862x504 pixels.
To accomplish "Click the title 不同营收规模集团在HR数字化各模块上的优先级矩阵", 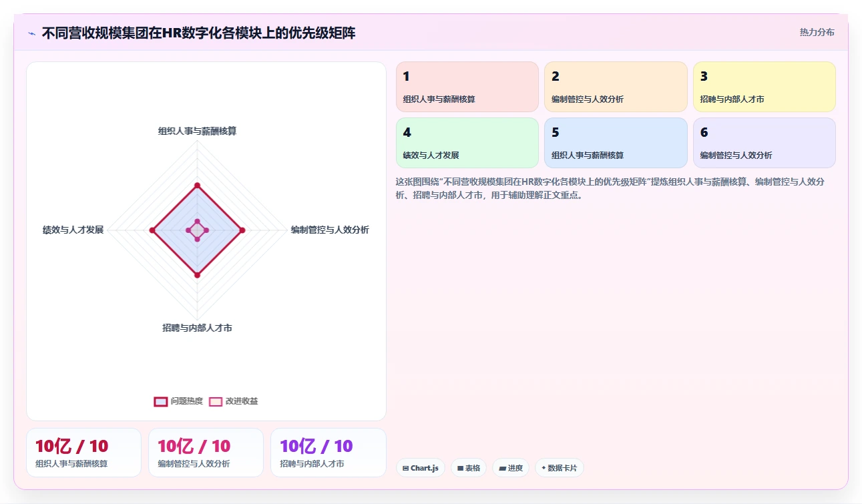I will tap(198, 33).
